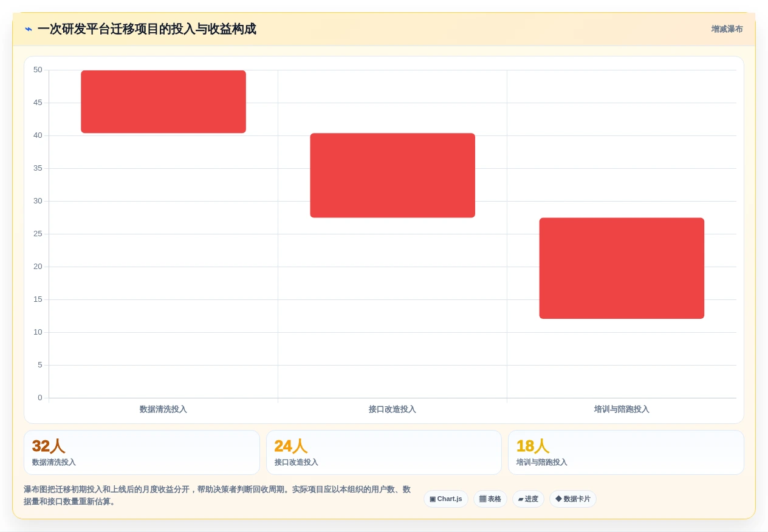Click the red 数据清洗投入 waterfall bar
768x532 pixels.
[x=163, y=101]
